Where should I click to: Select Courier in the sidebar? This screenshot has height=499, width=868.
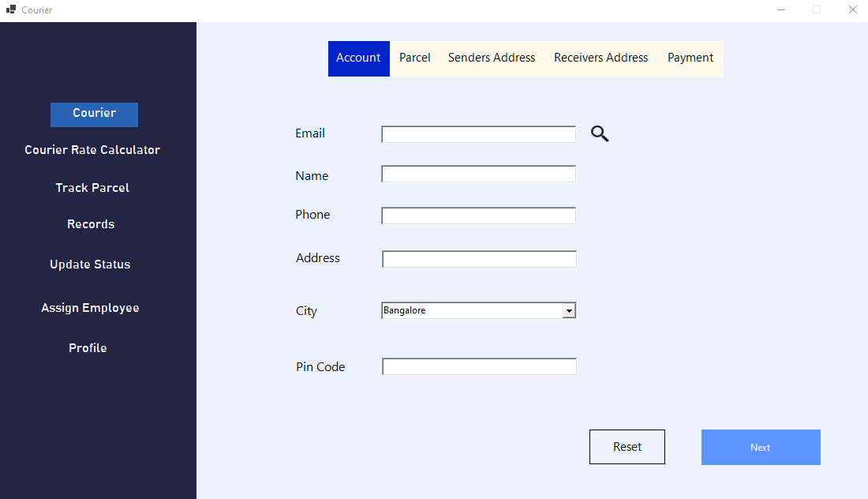pos(94,114)
